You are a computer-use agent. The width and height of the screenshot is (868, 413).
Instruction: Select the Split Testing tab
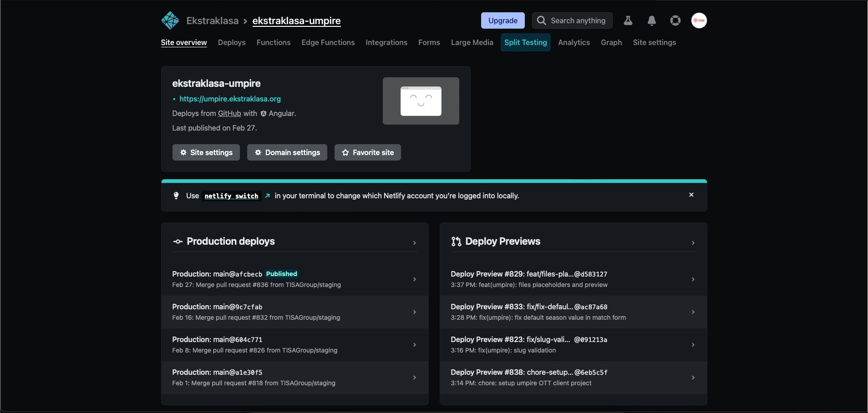526,42
